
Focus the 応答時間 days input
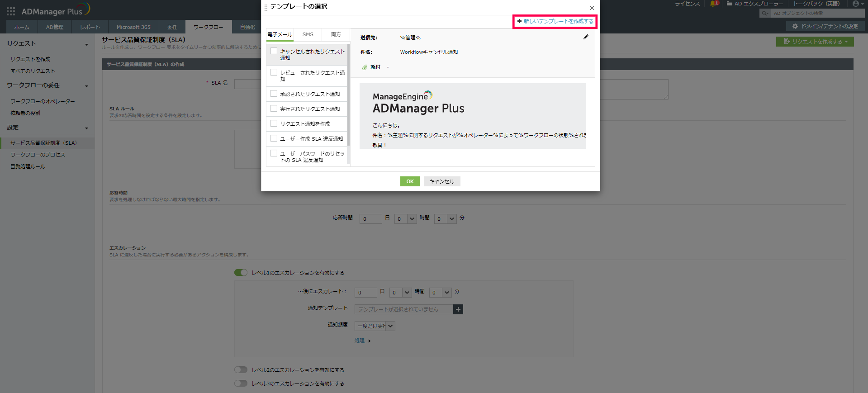(x=371, y=219)
